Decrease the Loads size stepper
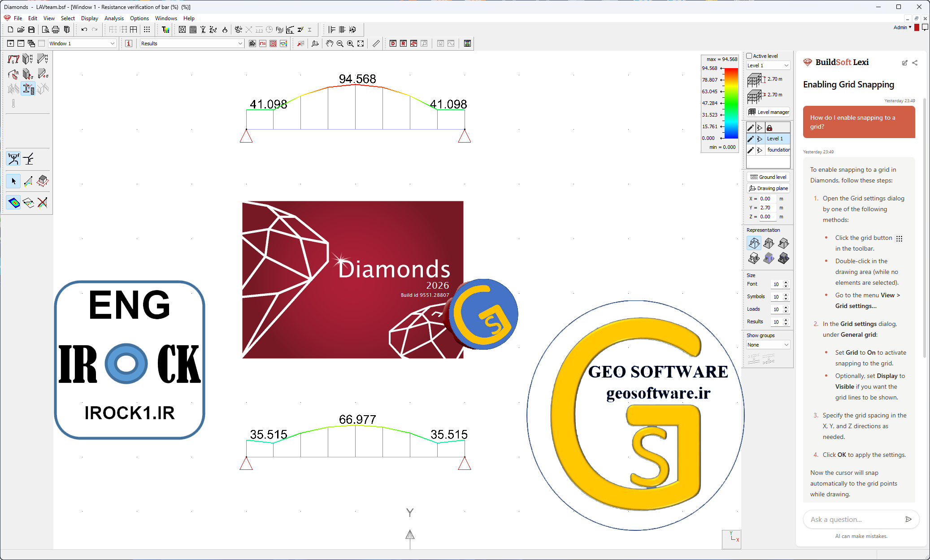 [x=786, y=311]
